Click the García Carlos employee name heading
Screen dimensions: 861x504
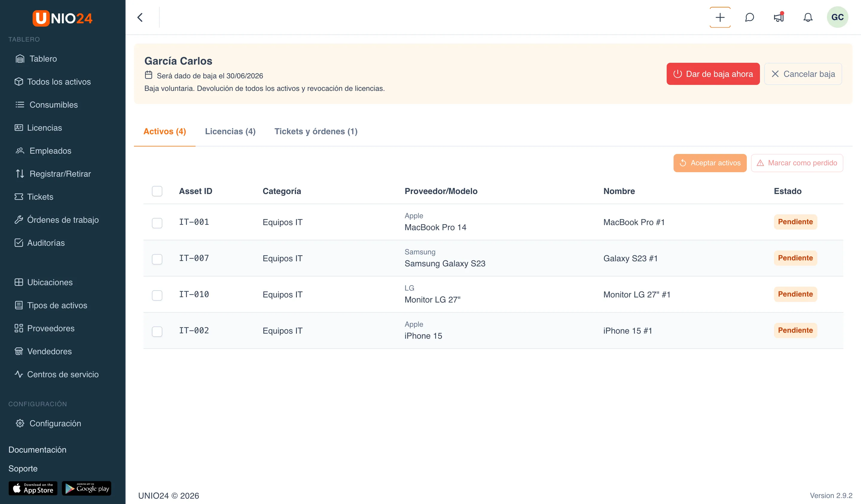pyautogui.click(x=178, y=61)
